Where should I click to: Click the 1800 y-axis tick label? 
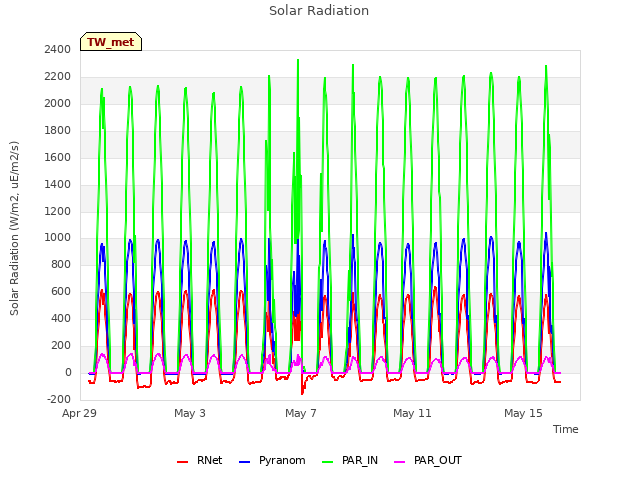pos(58,130)
